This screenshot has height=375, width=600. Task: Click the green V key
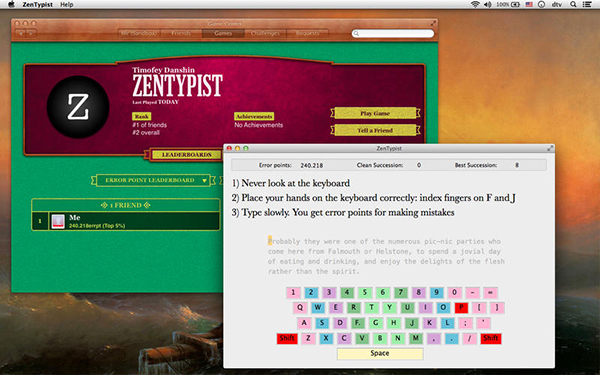tap(362, 338)
